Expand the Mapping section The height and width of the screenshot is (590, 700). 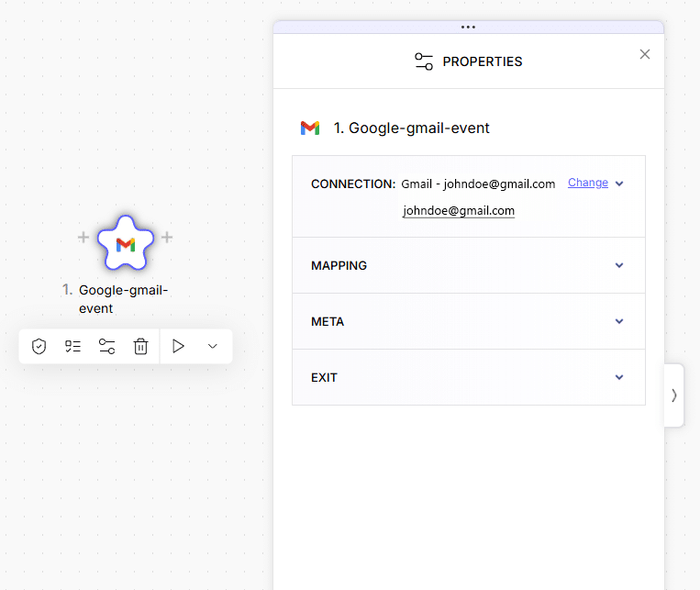468,265
